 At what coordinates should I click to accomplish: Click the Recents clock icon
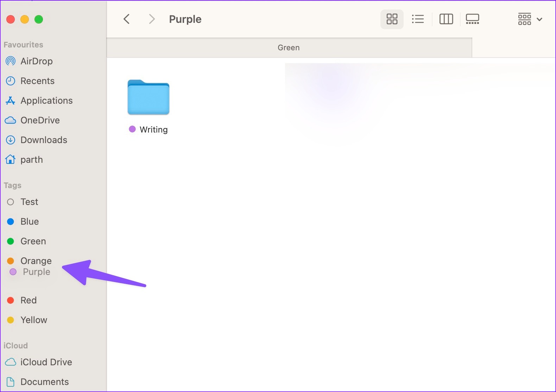[11, 81]
